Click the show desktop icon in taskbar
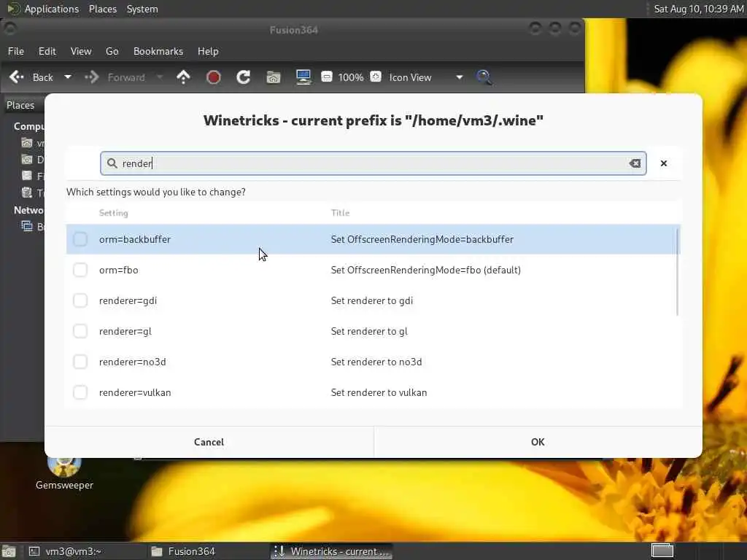This screenshot has width=747, height=560. tap(9, 551)
